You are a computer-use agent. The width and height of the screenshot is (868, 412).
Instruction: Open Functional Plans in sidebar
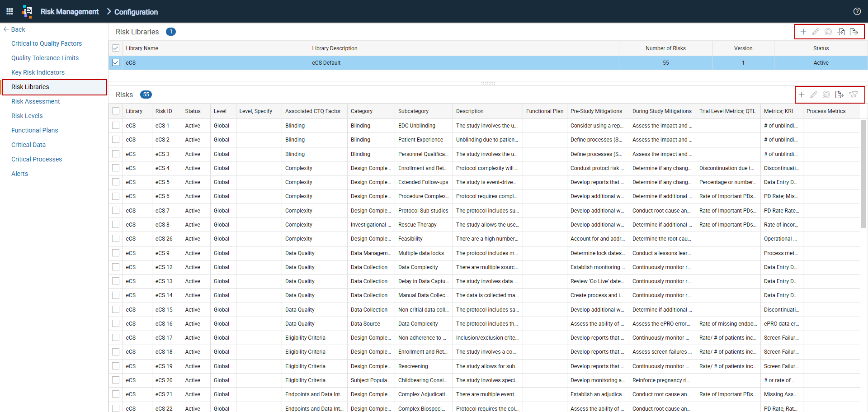tap(35, 130)
